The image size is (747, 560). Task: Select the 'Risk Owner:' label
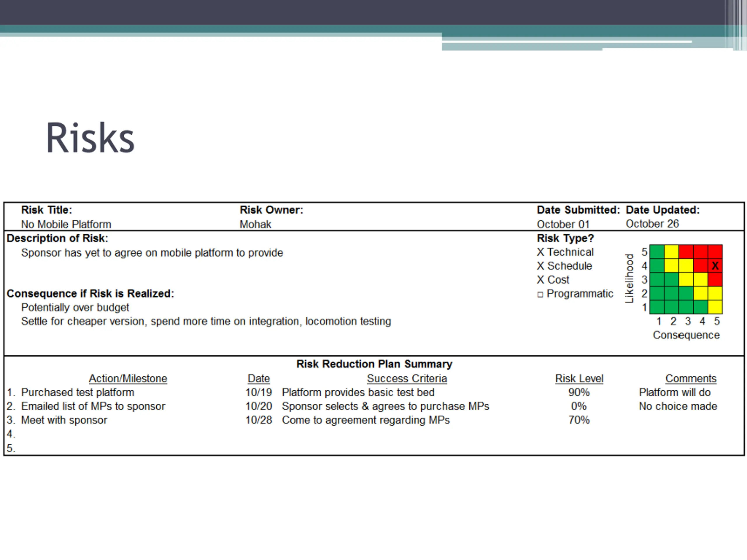coord(271,210)
